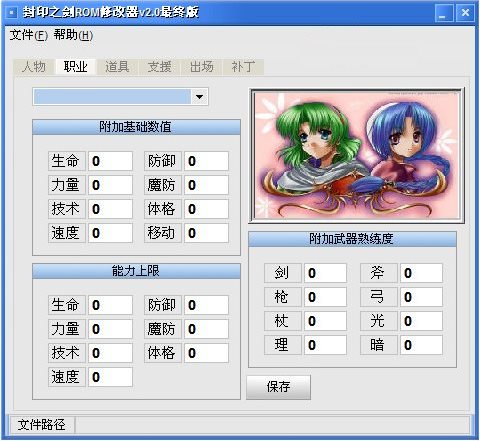
Task: Switch to the 道具 tab
Action: (x=117, y=67)
